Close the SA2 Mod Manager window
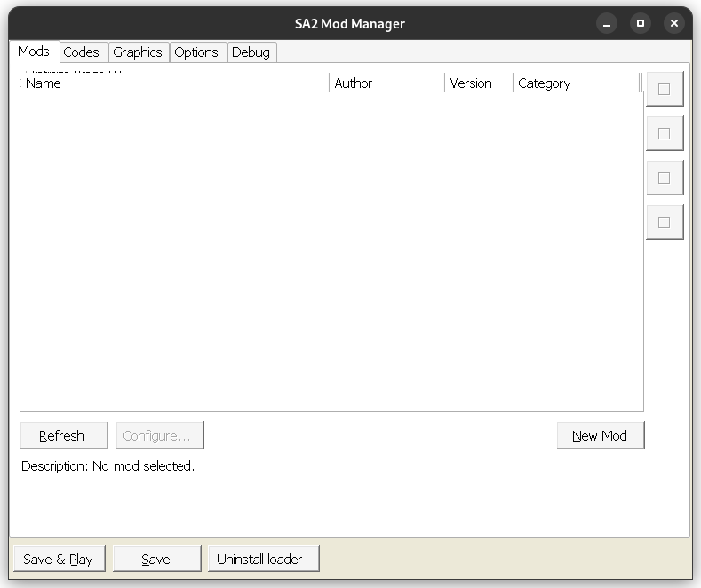The width and height of the screenshot is (701, 588). click(674, 23)
